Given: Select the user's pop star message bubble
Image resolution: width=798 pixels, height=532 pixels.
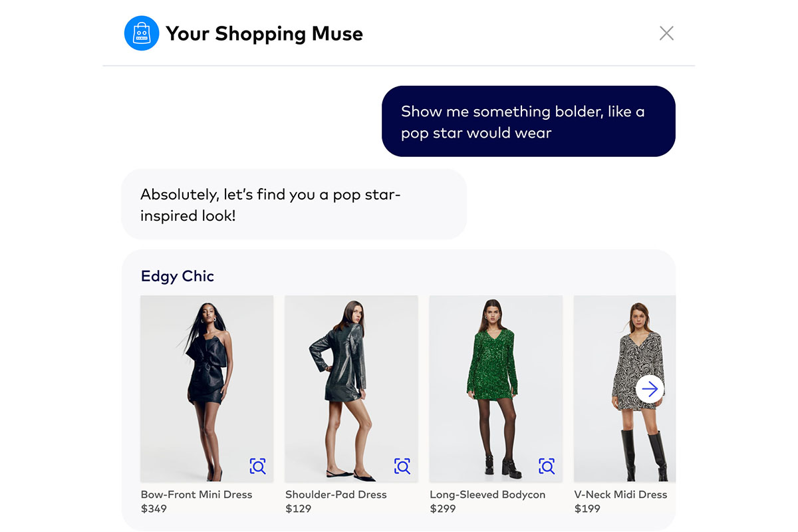Looking at the screenshot, I should point(528,121).
